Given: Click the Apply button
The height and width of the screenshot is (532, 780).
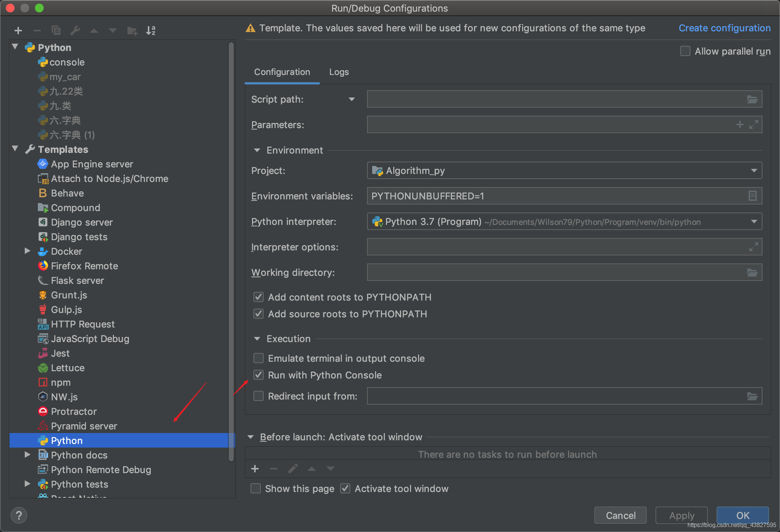Looking at the screenshot, I should click(682, 515).
